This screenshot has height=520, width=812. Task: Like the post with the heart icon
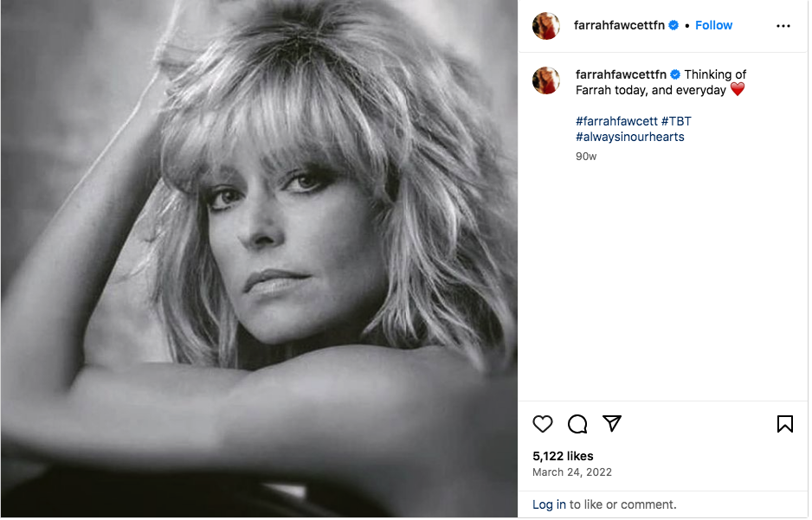click(543, 424)
